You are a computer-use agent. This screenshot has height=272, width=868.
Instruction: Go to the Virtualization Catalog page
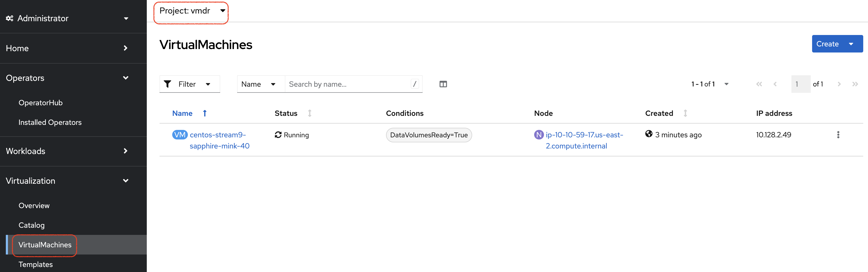31,225
